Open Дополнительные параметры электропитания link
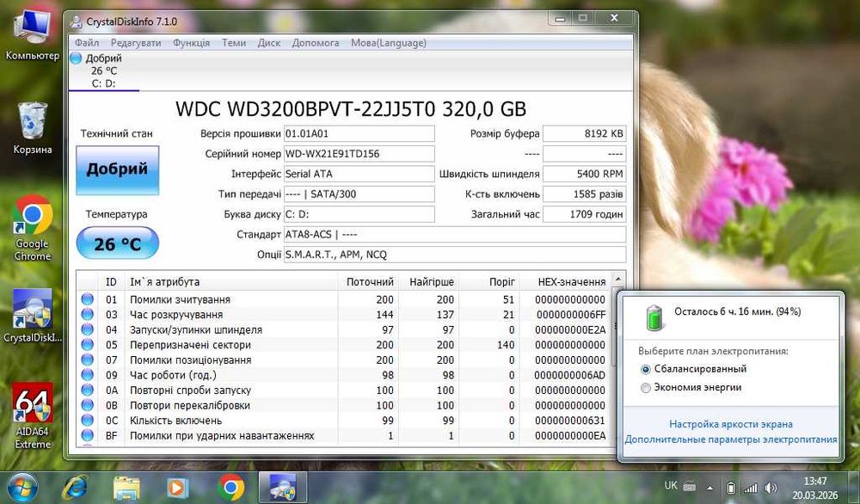 [x=731, y=439]
